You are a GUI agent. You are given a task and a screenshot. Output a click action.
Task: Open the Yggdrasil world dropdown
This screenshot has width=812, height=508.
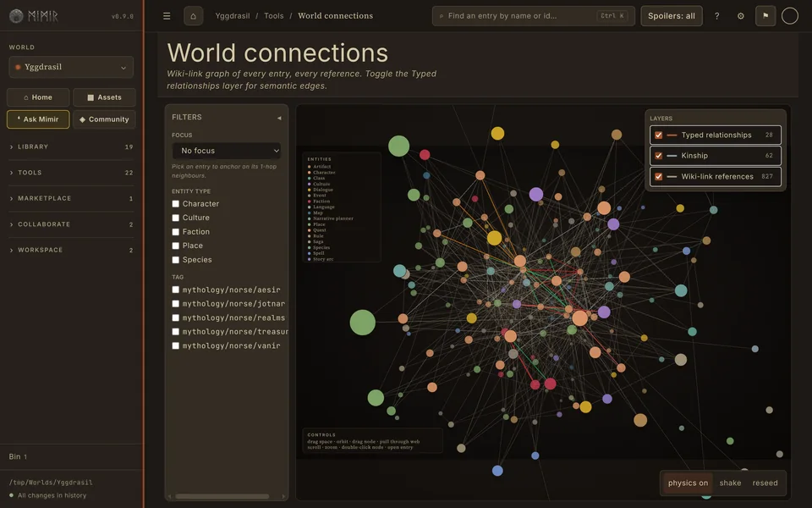tap(71, 68)
